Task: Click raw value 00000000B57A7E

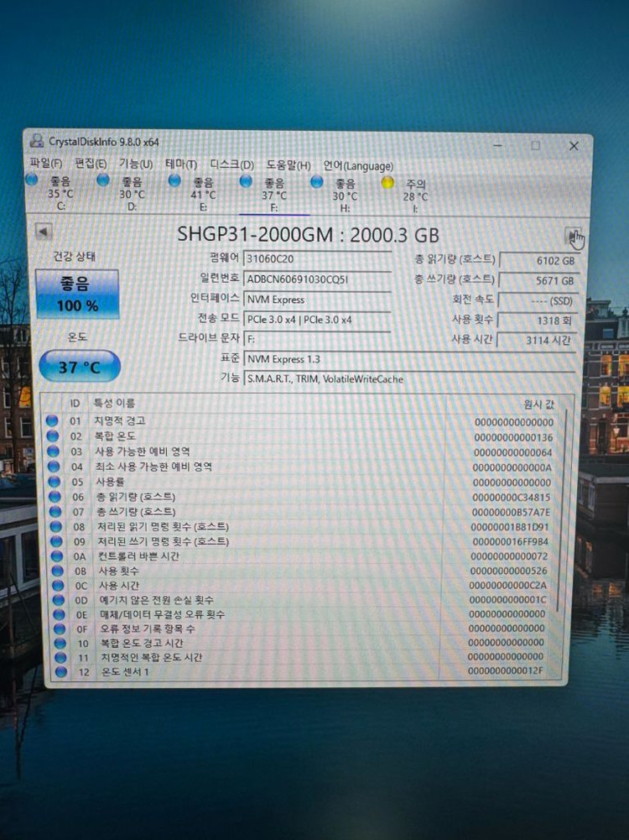Action: (x=512, y=512)
